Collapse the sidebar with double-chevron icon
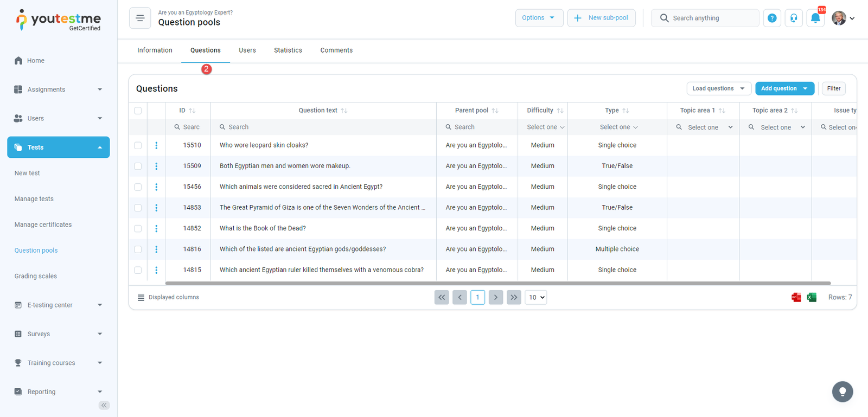The height and width of the screenshot is (417, 868). (104, 405)
